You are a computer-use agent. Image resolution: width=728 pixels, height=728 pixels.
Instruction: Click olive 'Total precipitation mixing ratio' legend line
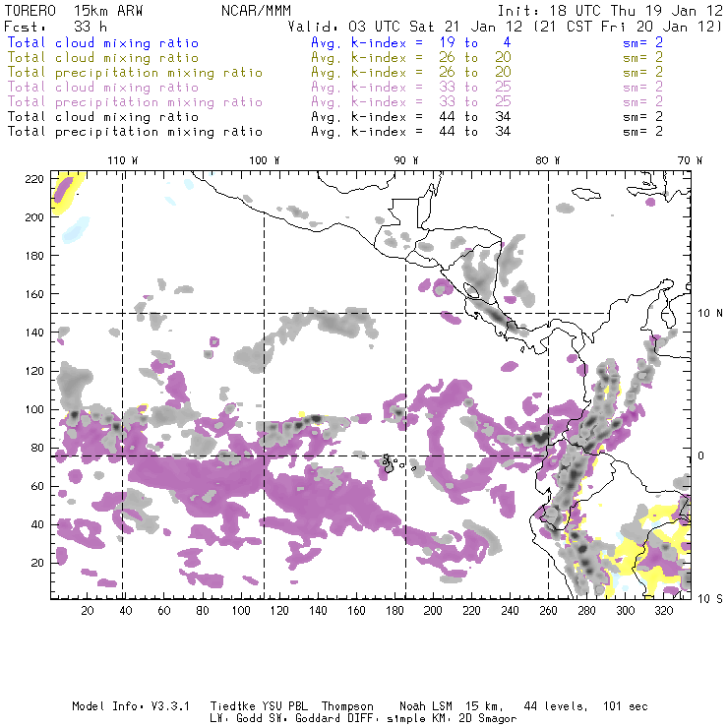[135, 73]
